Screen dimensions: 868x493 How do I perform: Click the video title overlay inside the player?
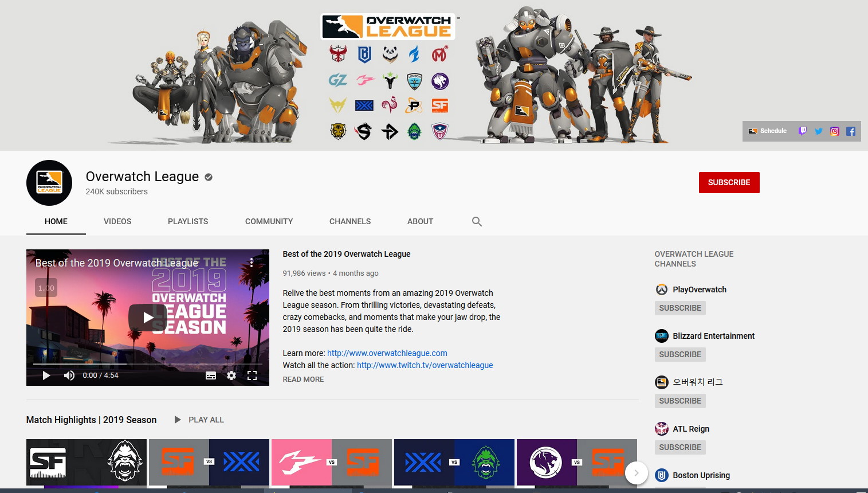pyautogui.click(x=117, y=263)
